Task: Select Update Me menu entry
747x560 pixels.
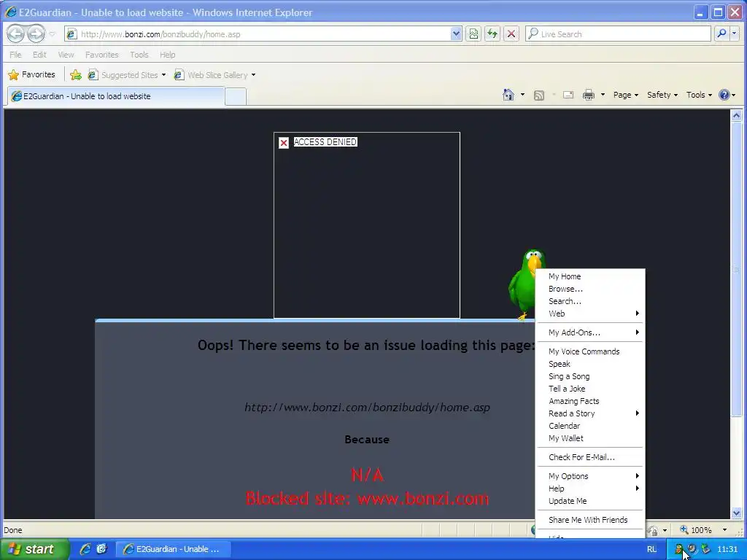Action: tap(591, 501)
